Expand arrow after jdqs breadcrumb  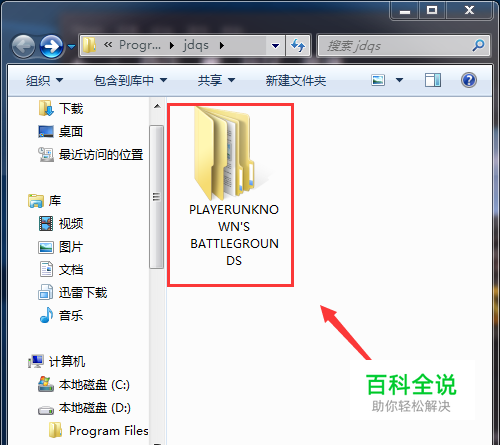tap(222, 45)
